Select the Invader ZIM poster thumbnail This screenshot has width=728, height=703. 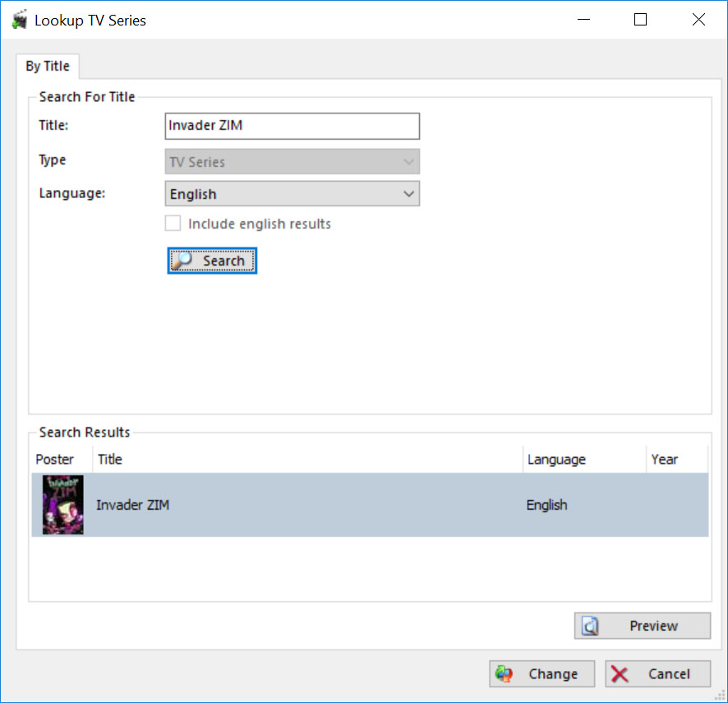(63, 505)
